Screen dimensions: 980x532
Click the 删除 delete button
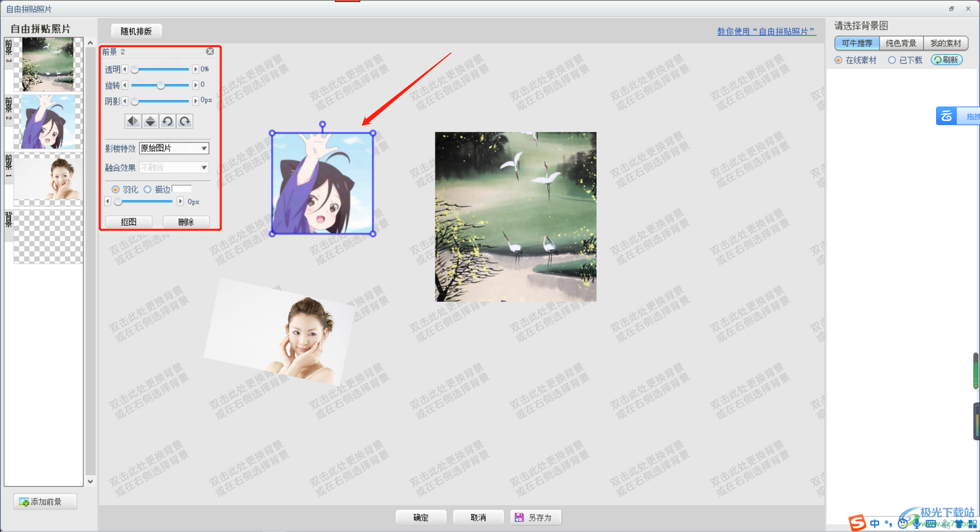pyautogui.click(x=186, y=222)
